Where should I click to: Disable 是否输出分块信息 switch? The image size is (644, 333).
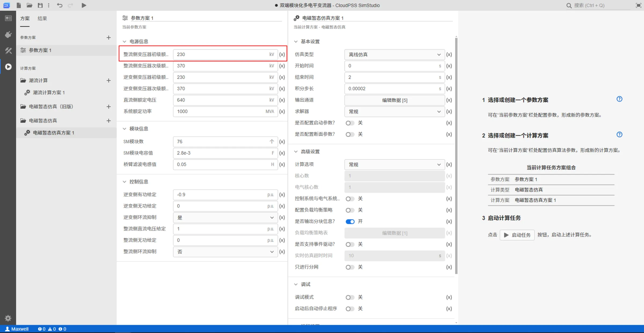[350, 222]
